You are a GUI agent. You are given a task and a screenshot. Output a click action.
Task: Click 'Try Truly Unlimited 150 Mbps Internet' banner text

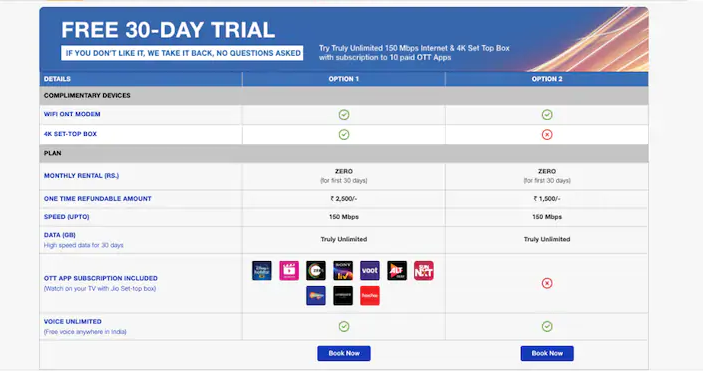point(414,52)
